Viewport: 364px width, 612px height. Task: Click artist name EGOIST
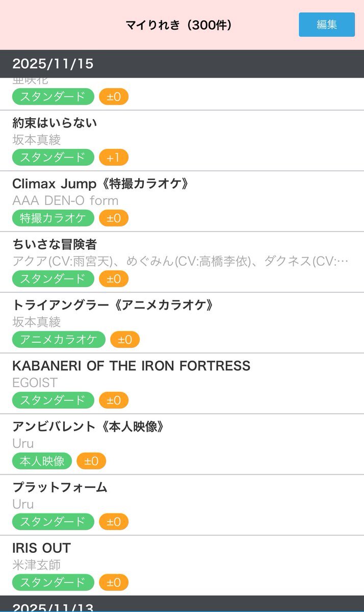[35, 382]
